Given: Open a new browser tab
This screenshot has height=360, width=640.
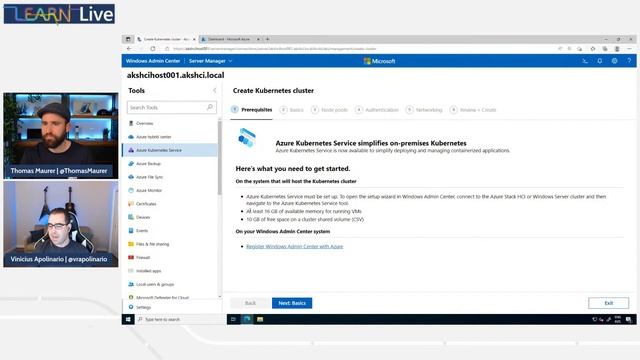Looking at the screenshot, I should [268, 39].
